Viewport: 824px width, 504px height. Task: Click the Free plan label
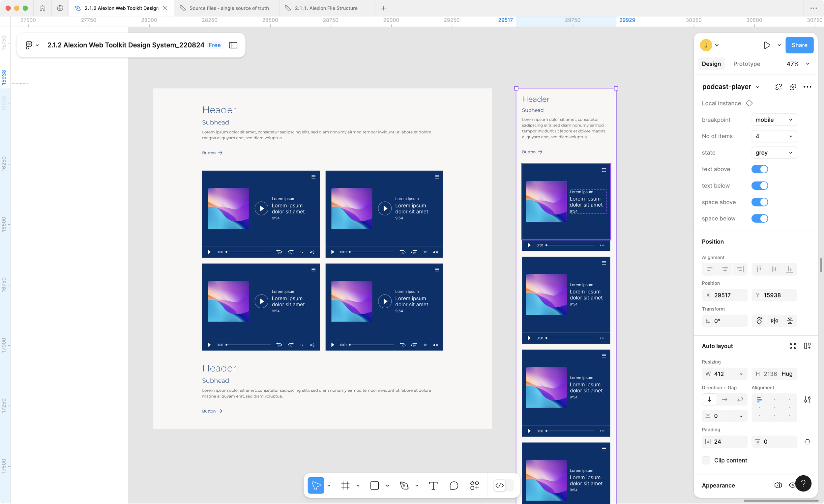tap(214, 45)
